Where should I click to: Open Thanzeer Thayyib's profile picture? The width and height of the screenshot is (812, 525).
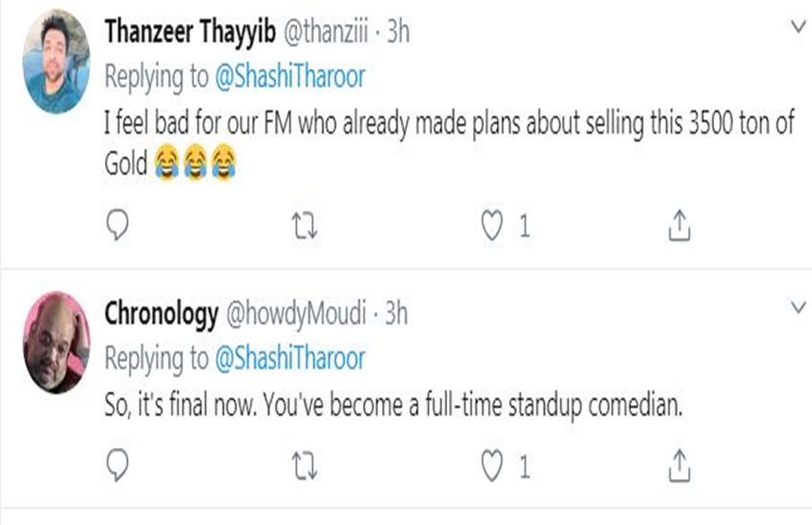[56, 62]
